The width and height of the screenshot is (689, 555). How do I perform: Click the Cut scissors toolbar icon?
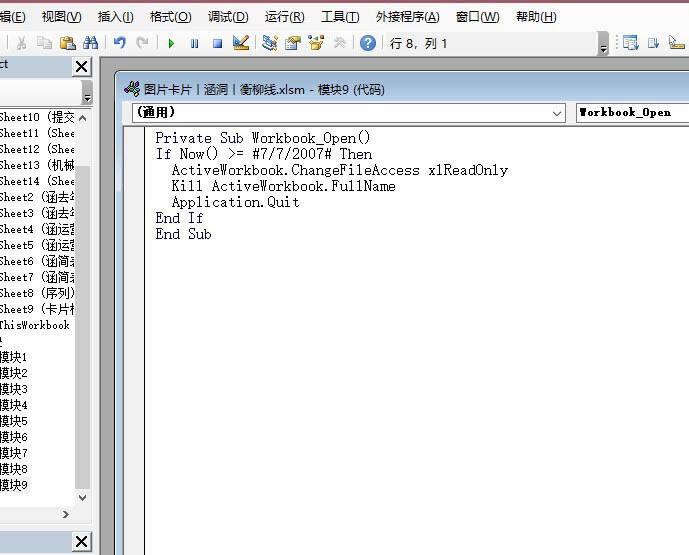[21, 43]
